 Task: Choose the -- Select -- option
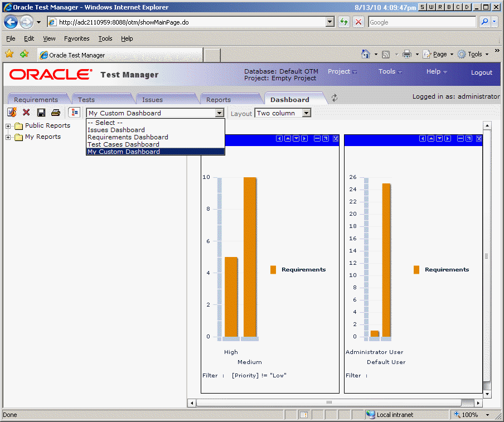[x=155, y=123]
